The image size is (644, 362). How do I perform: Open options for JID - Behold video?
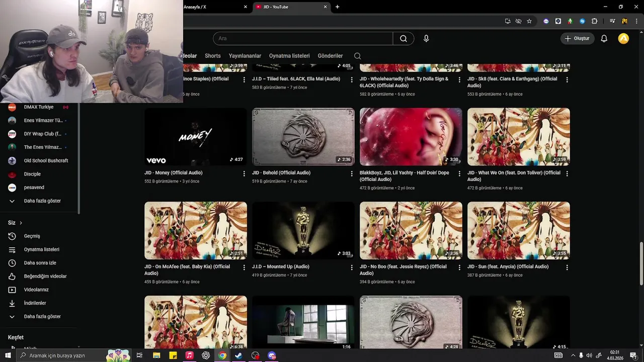(352, 173)
